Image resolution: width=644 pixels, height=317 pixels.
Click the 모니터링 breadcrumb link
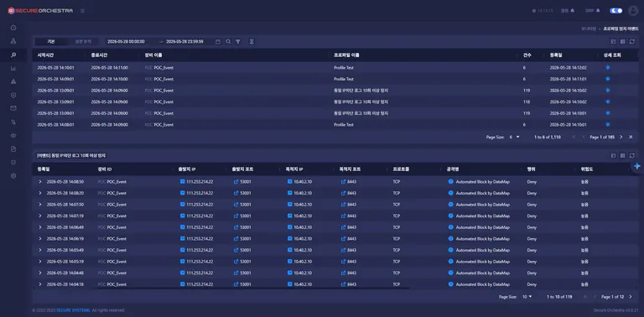point(589,29)
